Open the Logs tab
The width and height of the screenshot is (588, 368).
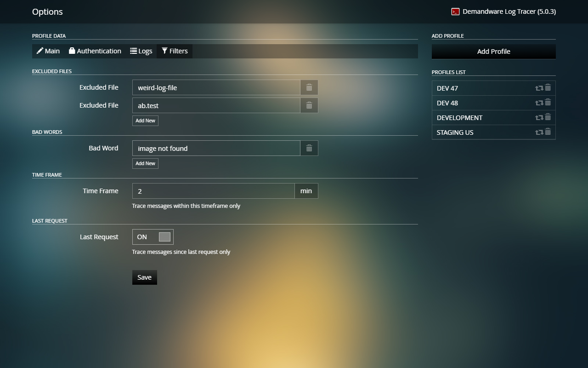141,51
